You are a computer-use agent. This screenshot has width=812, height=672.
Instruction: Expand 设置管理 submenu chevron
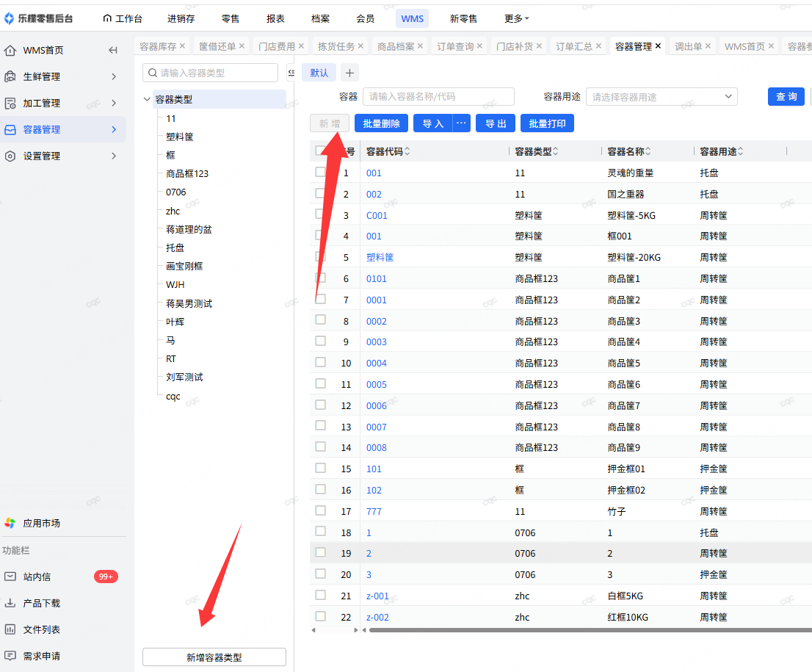click(x=114, y=156)
